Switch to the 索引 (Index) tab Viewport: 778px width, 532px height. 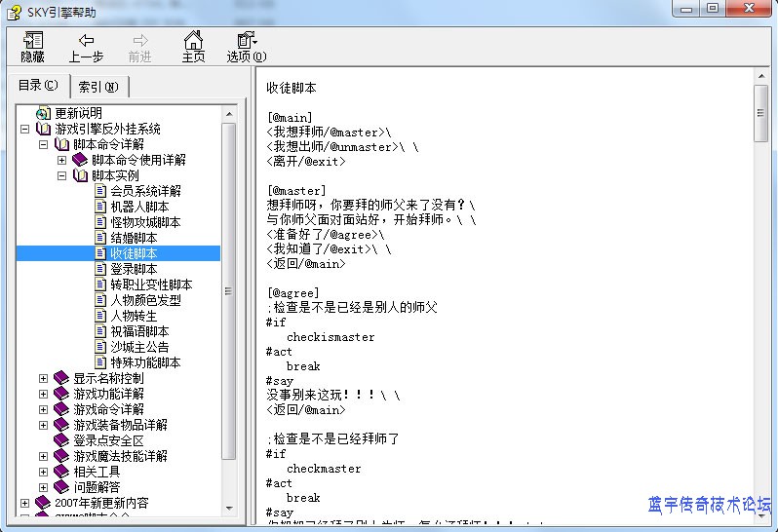point(98,87)
